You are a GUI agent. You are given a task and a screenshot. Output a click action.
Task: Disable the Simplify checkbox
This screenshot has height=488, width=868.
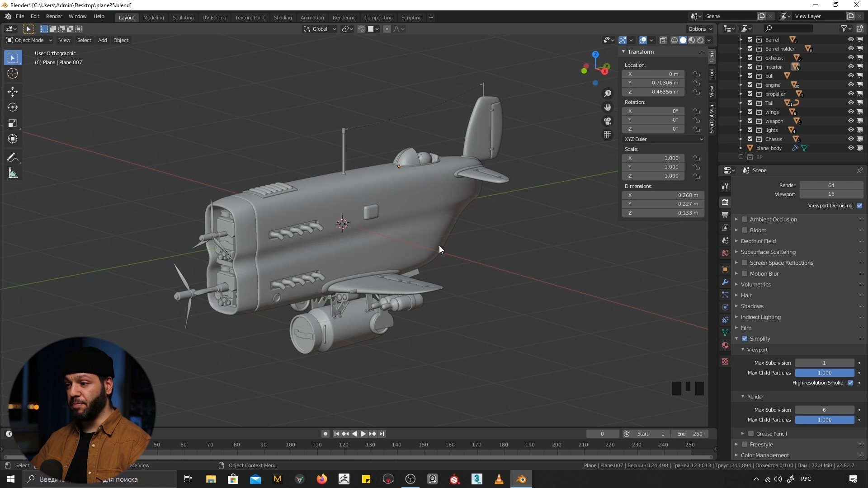point(745,339)
